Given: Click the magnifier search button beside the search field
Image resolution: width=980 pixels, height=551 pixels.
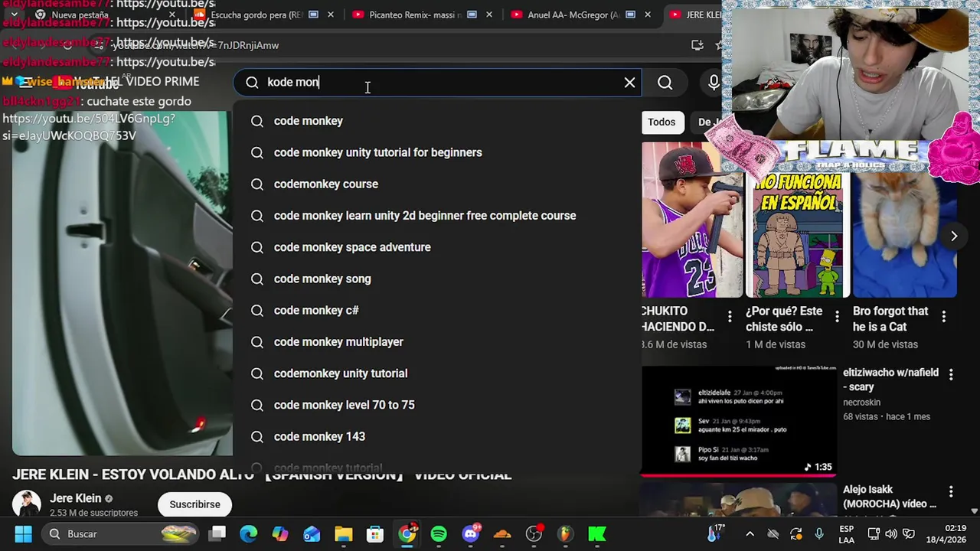Looking at the screenshot, I should pyautogui.click(x=665, y=82).
